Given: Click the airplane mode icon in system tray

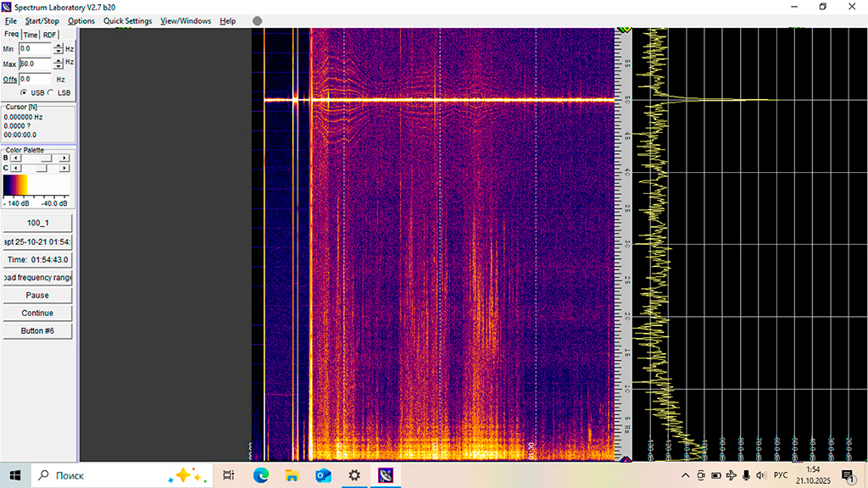Looking at the screenshot, I should point(732,474).
